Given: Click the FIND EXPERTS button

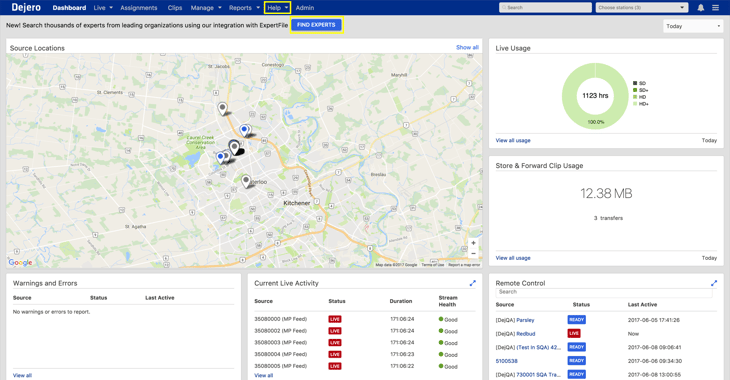Looking at the screenshot, I should point(317,25).
